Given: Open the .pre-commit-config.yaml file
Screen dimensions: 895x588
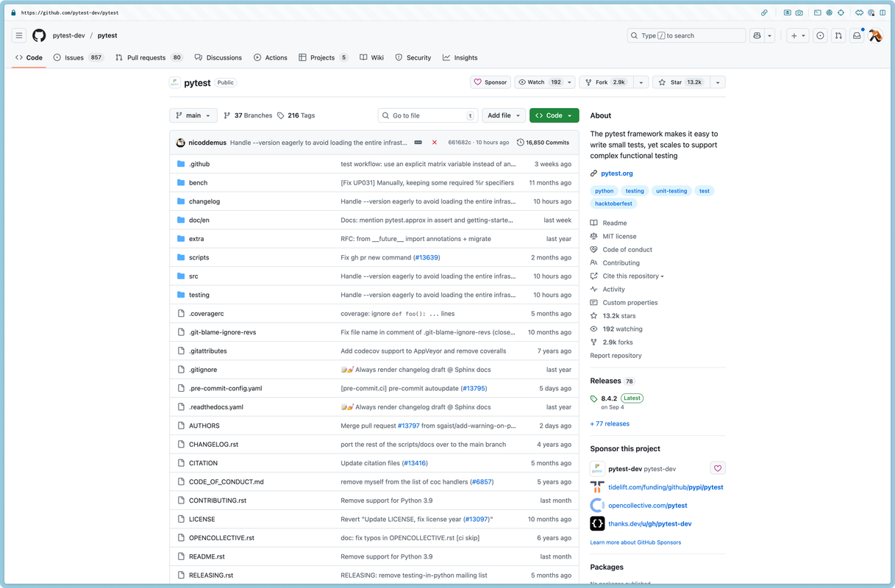Looking at the screenshot, I should (225, 388).
